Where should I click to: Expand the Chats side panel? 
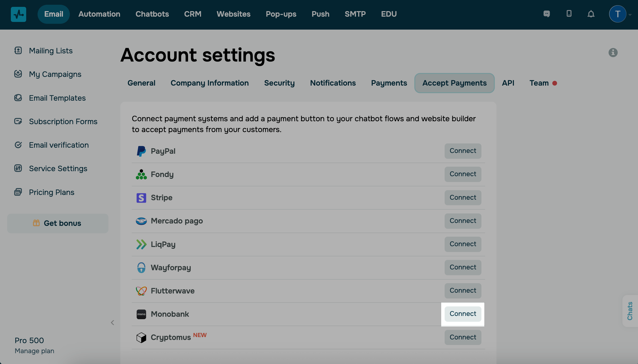[630, 311]
